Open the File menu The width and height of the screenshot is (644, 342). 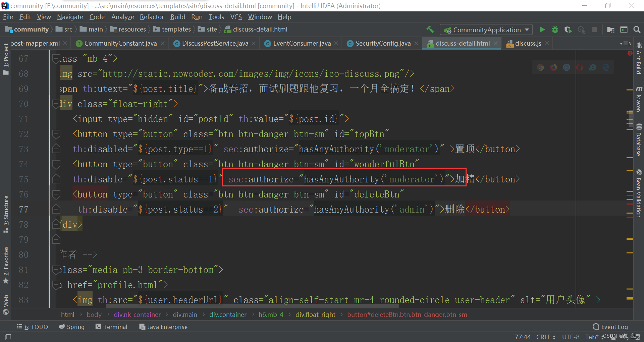(x=8, y=17)
